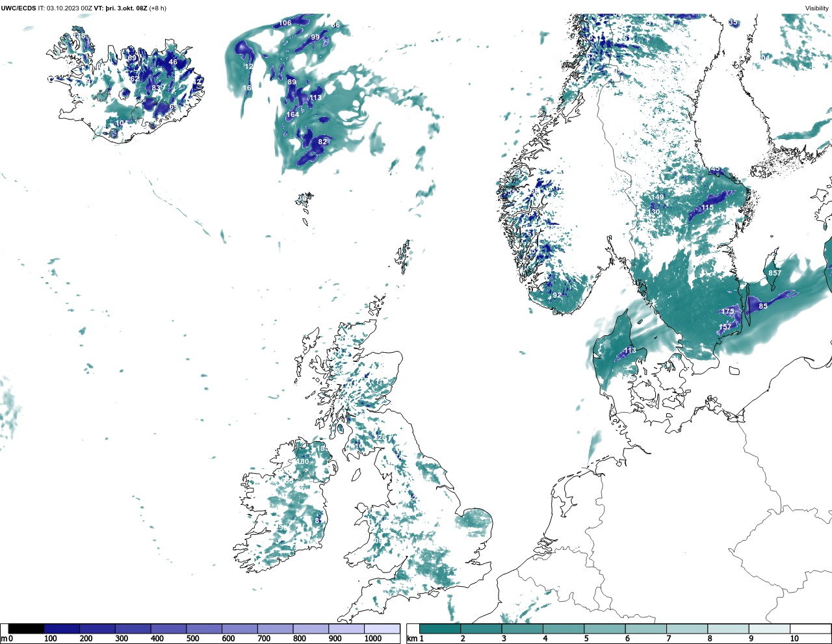Pick the 3–4 km teal legend swatch

523,629
